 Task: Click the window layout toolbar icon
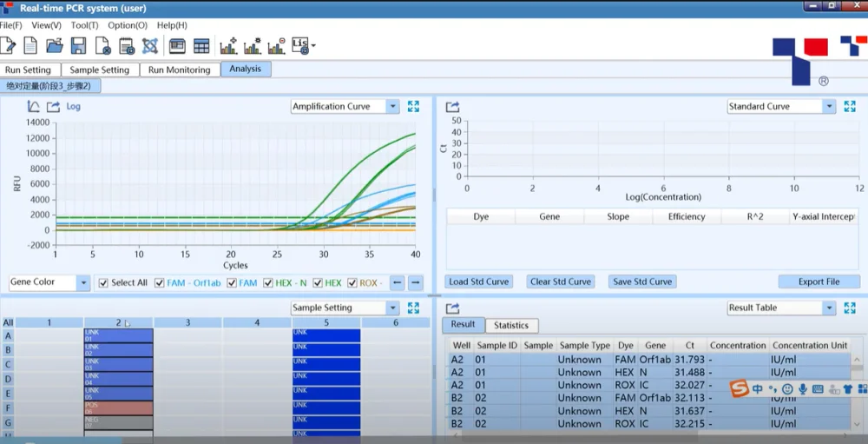tap(177, 46)
